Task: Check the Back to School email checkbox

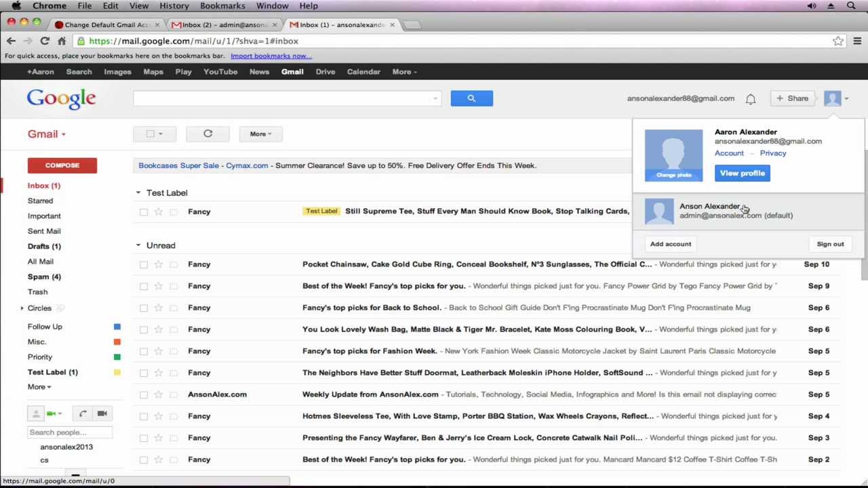Action: click(144, 308)
